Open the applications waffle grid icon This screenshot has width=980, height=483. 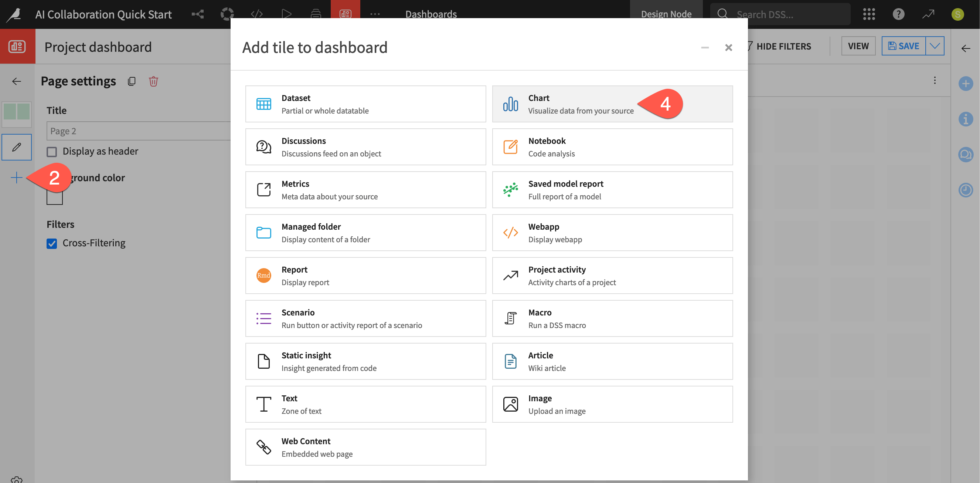click(x=869, y=14)
